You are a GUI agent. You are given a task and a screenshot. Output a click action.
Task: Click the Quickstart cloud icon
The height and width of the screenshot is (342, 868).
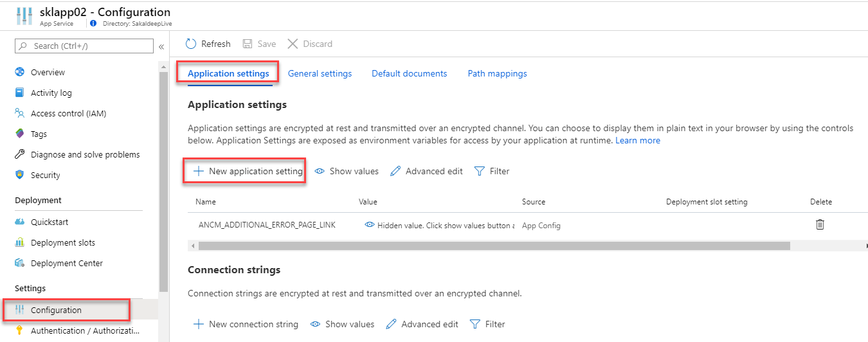coord(20,222)
